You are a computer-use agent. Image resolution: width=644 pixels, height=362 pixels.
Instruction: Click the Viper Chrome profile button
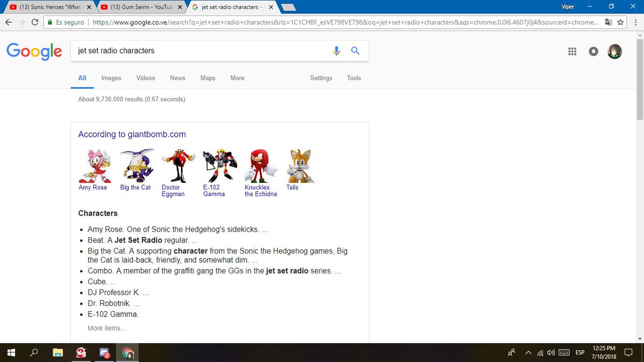(568, 6)
